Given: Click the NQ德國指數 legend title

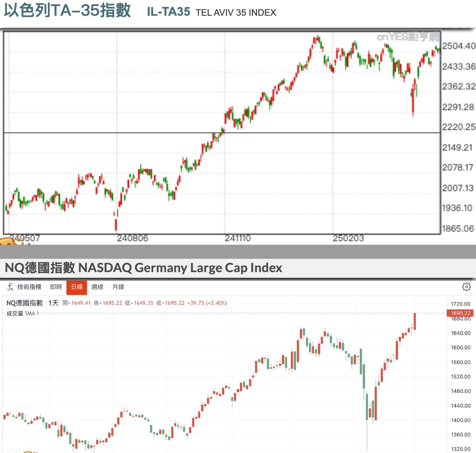Looking at the screenshot, I should tap(25, 303).
